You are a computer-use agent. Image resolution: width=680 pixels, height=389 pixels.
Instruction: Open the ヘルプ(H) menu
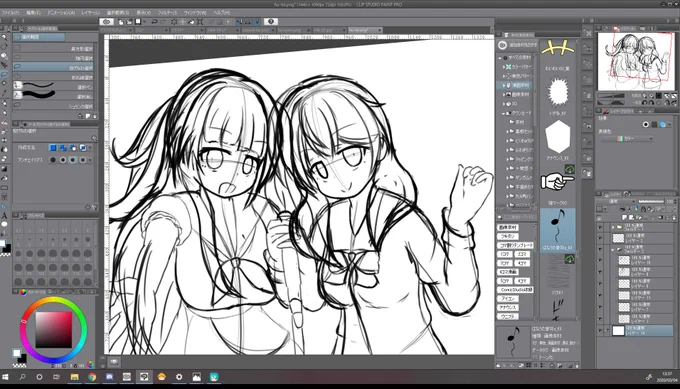pos(222,13)
